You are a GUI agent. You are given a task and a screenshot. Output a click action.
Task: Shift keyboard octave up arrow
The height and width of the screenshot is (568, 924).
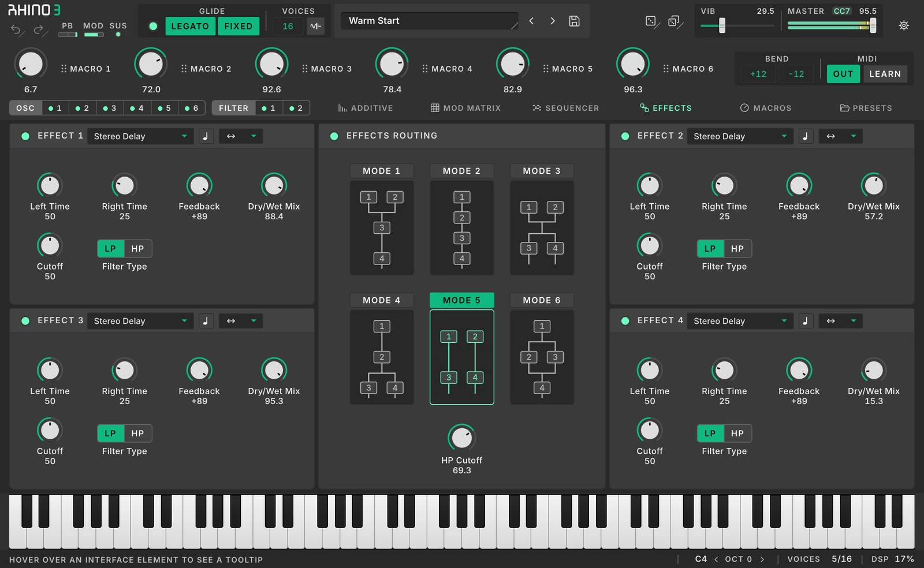click(x=762, y=559)
